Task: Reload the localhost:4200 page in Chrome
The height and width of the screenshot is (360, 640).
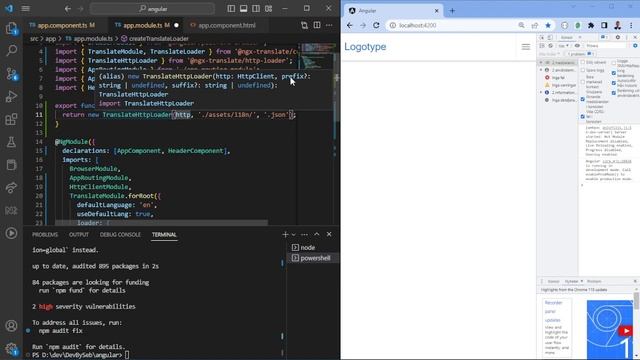Action: click(376, 25)
